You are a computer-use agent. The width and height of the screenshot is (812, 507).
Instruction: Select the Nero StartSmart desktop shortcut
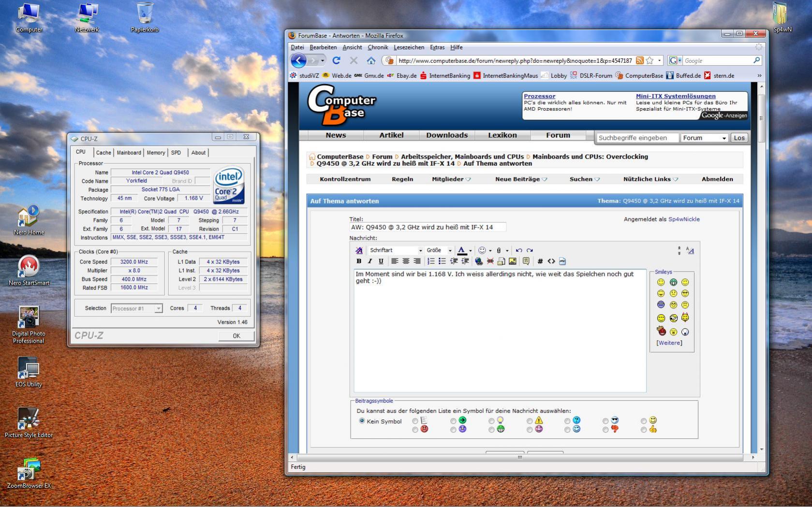[29, 270]
